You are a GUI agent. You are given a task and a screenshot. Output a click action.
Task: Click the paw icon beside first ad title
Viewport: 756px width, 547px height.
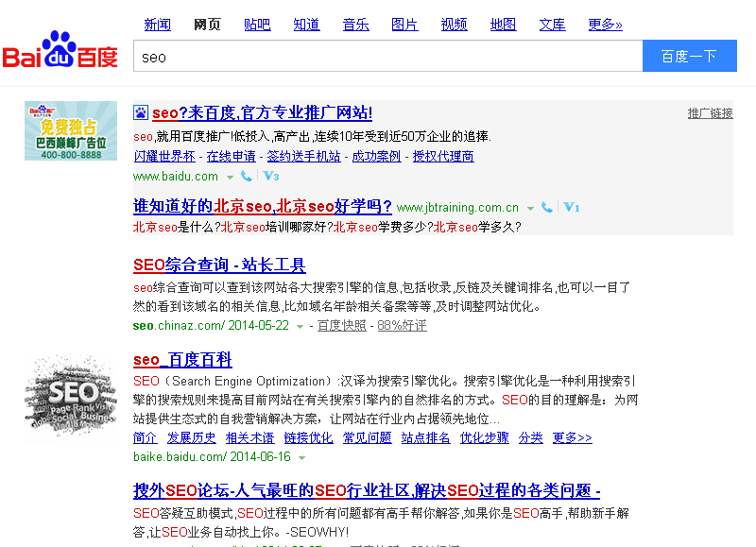(x=140, y=113)
